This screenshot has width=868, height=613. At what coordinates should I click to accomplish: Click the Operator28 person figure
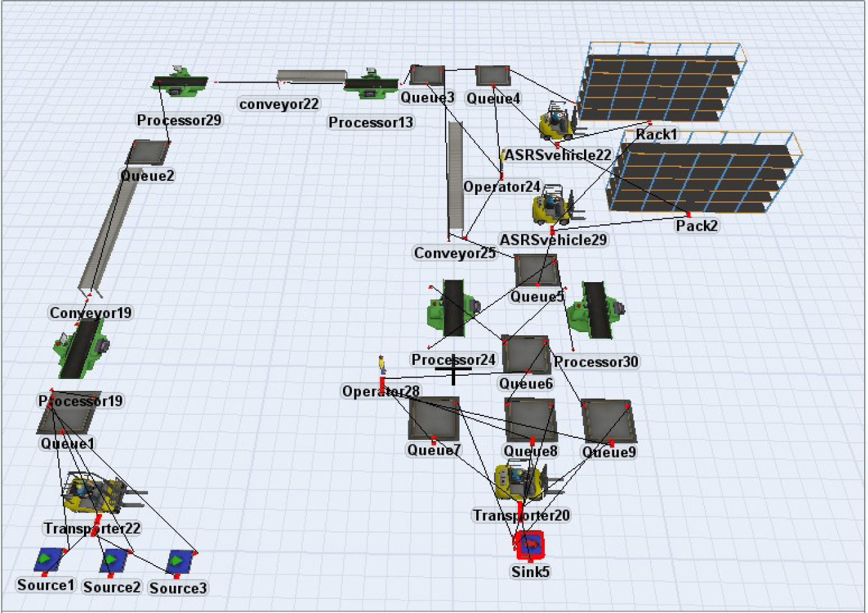point(382,367)
